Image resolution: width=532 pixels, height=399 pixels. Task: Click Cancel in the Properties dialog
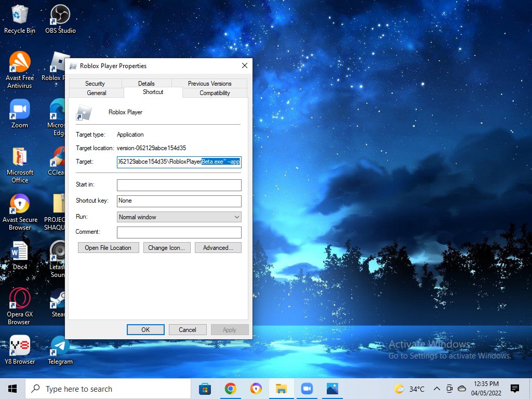(188, 330)
